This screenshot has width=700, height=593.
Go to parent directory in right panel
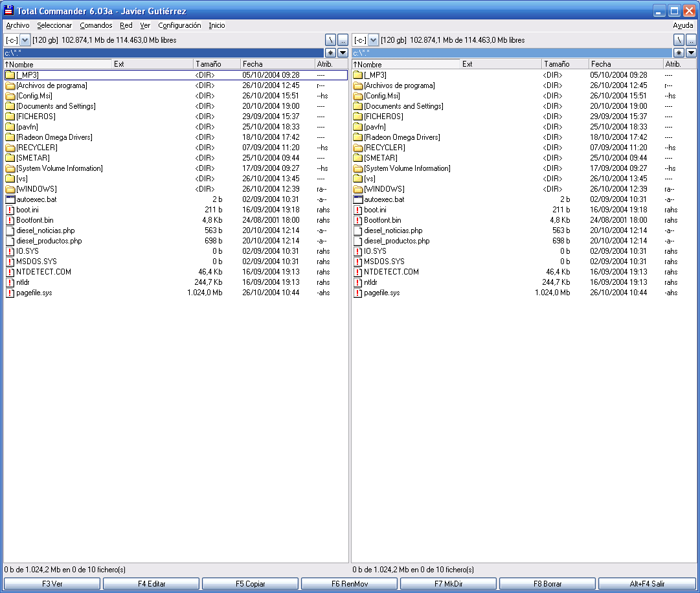[691, 40]
